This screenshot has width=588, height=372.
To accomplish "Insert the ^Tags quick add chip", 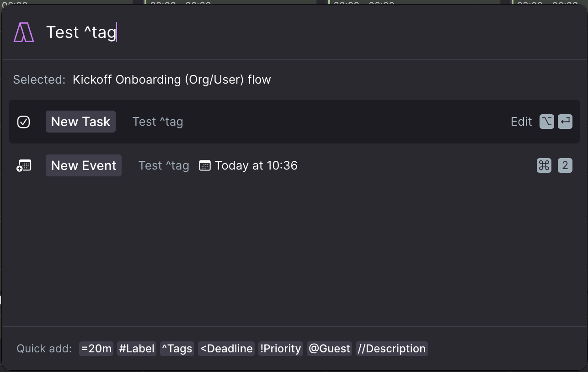I will click(177, 349).
